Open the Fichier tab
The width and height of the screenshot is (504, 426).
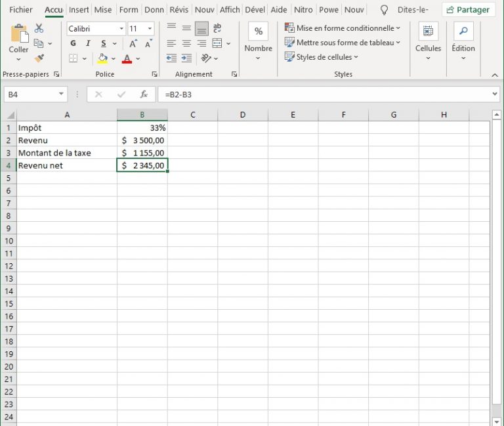(x=21, y=10)
